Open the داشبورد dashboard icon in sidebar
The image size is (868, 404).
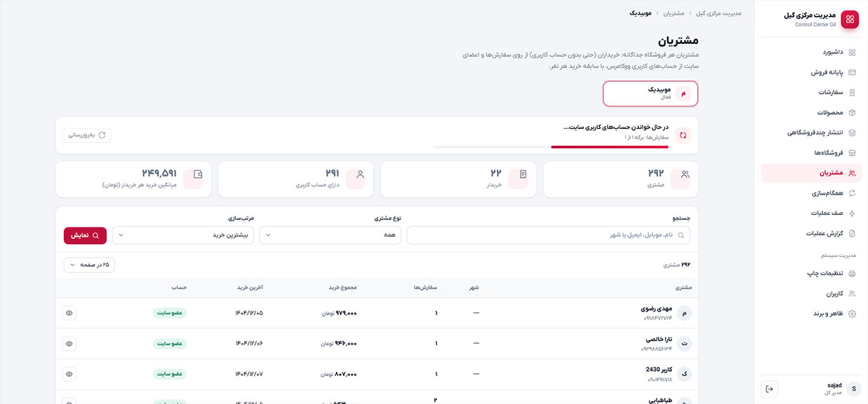click(x=852, y=52)
